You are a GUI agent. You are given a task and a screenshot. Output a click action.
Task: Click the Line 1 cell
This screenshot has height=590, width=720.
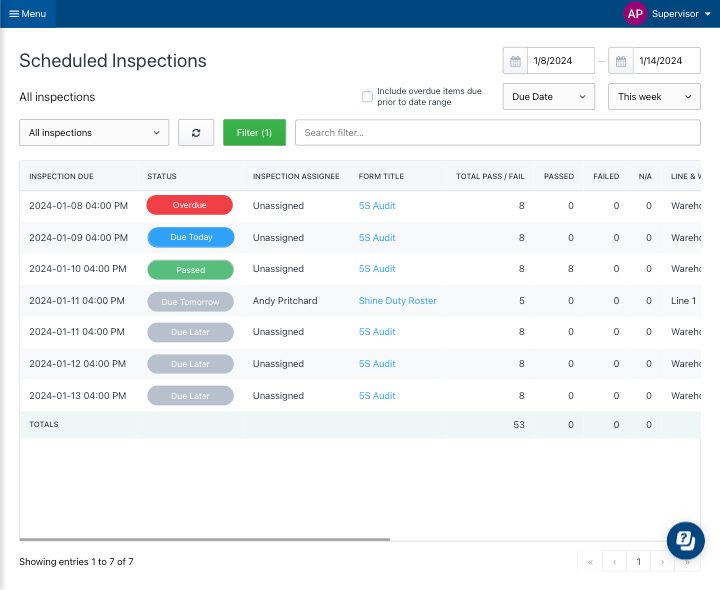pyautogui.click(x=683, y=301)
